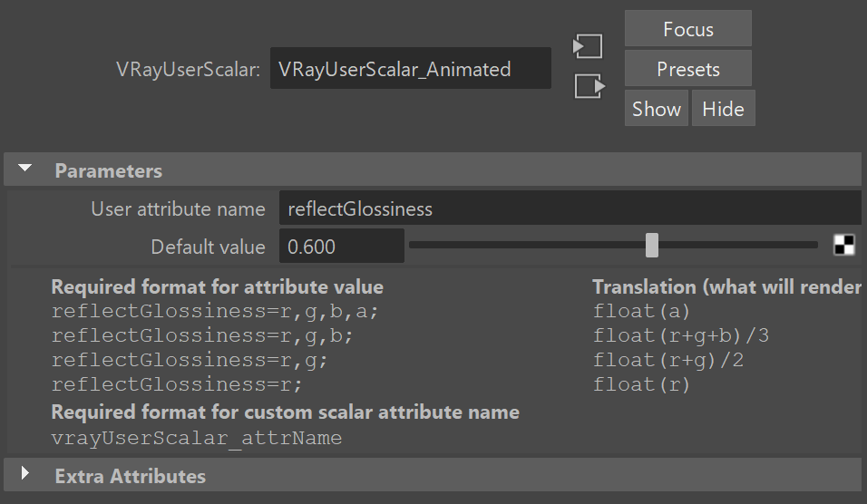The width and height of the screenshot is (867, 504).
Task: Click Required format for custom scalar attribute name
Action: point(286,412)
